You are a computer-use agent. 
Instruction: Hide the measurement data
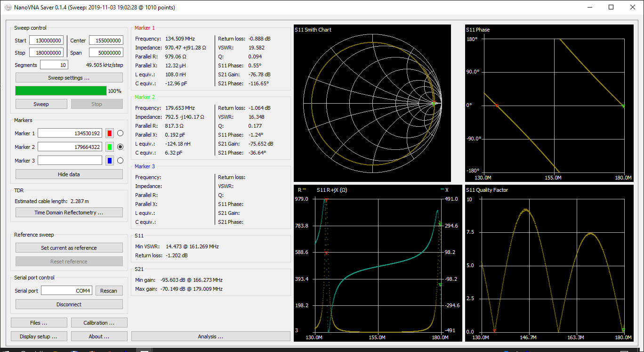pyautogui.click(x=69, y=174)
